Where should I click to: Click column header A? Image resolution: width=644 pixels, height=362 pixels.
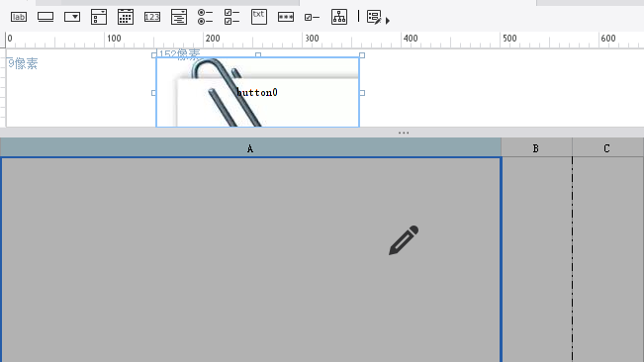pos(250,148)
